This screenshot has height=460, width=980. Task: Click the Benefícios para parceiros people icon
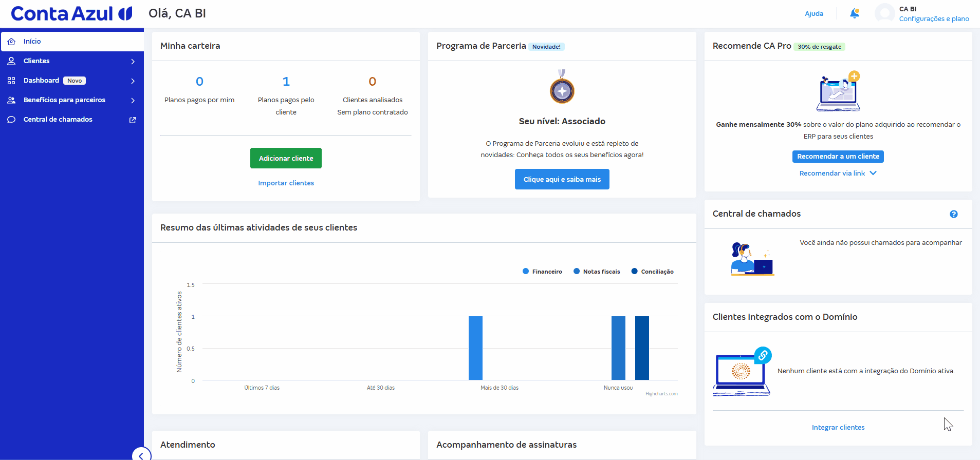(x=11, y=100)
